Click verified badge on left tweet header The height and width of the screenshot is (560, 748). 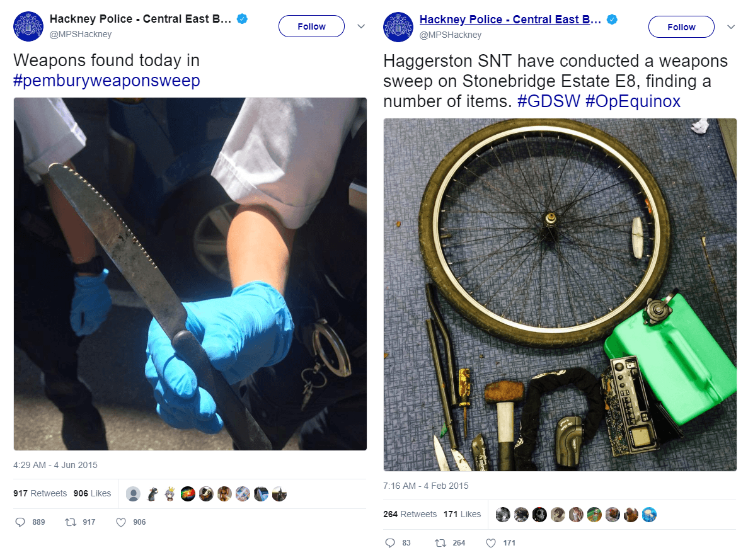click(243, 19)
